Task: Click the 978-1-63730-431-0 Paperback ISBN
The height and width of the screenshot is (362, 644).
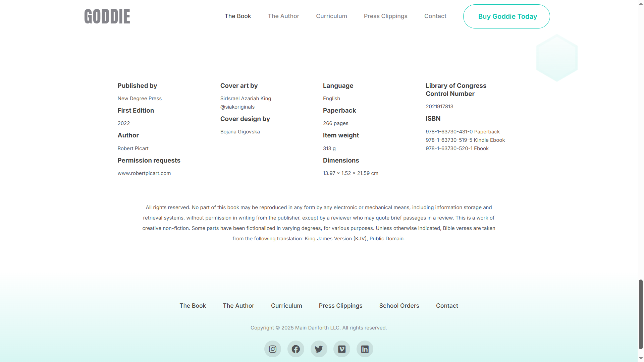Action: pyautogui.click(x=463, y=132)
